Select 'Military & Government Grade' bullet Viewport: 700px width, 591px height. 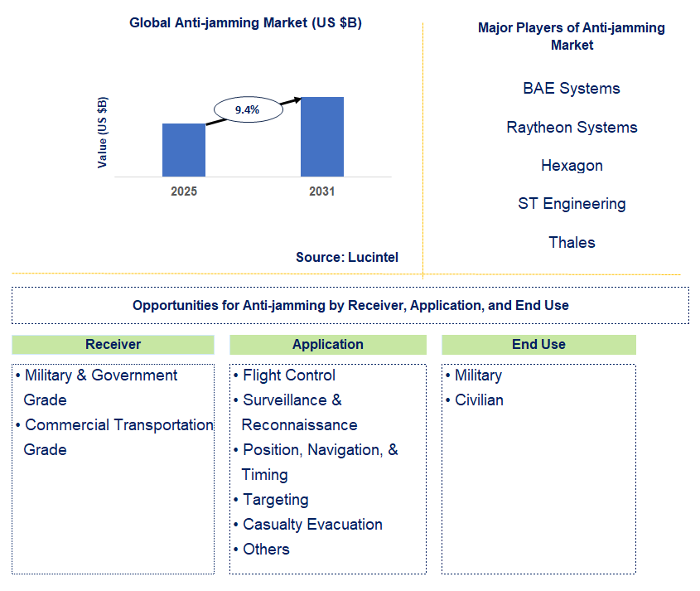pos(96,387)
